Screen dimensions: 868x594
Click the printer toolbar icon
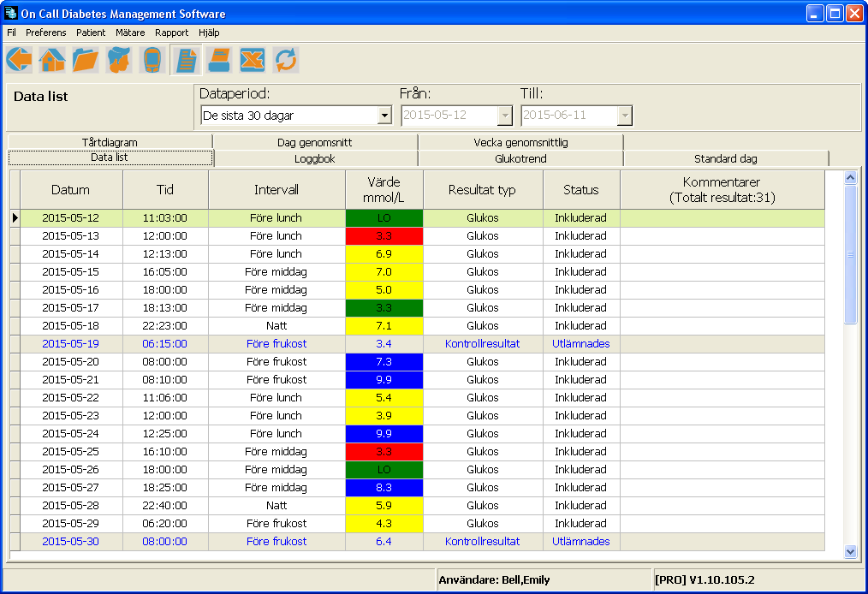pyautogui.click(x=219, y=60)
